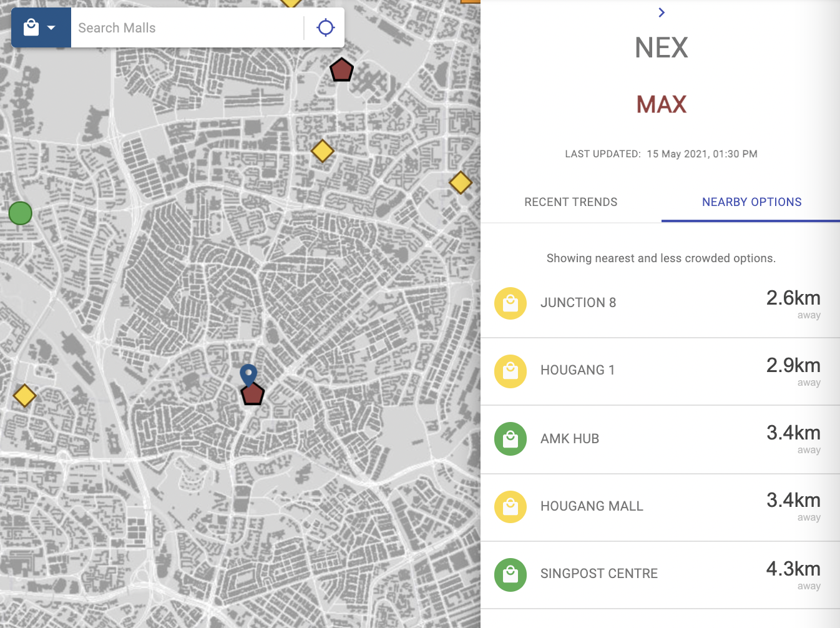Switch to the Recent Trends tab
This screenshot has height=628, width=840.
click(570, 202)
